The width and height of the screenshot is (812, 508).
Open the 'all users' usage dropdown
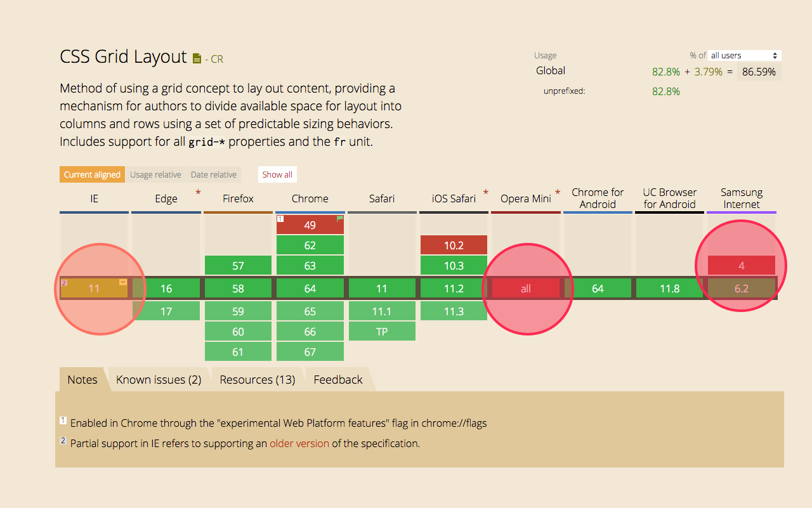(x=745, y=56)
